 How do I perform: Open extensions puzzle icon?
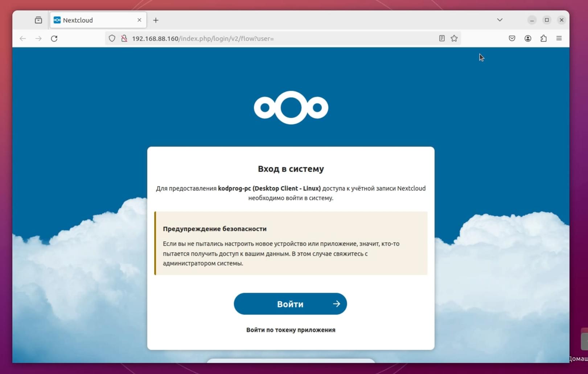point(543,38)
